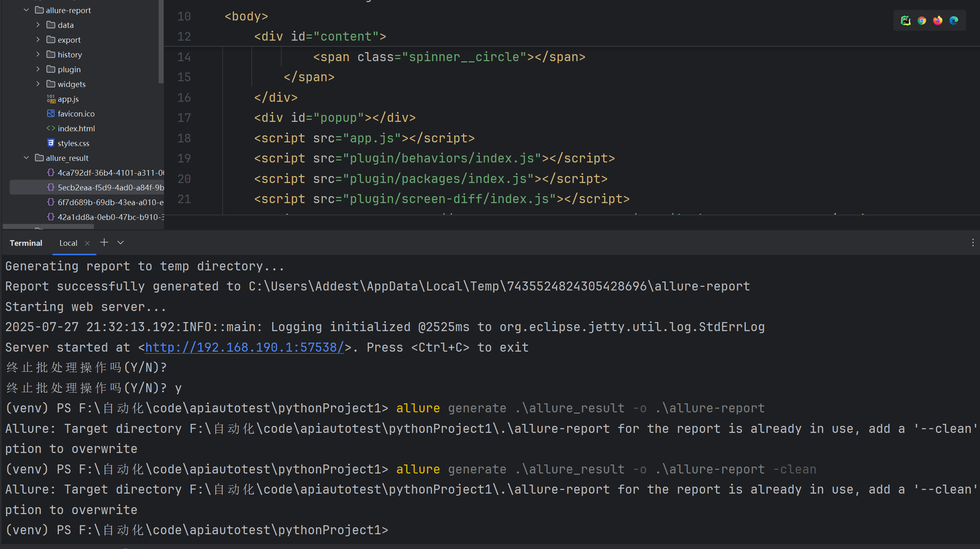
Task: Open preview in Chrome browser icon
Action: 922,21
